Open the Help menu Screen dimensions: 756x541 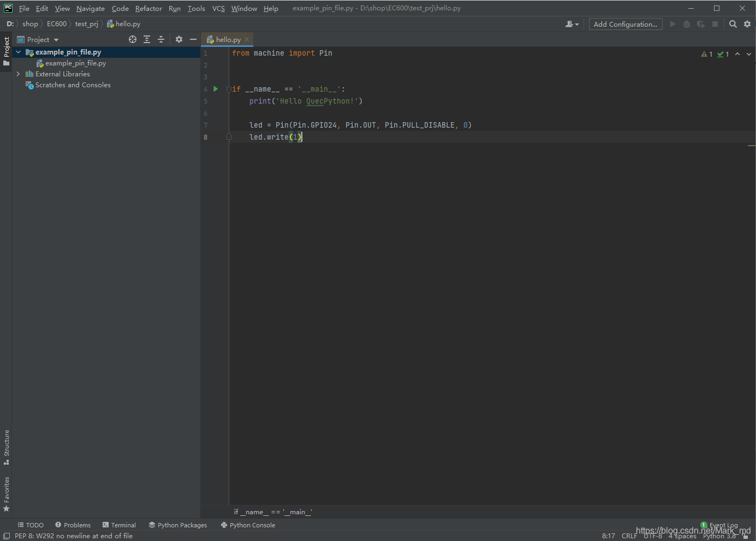[271, 8]
